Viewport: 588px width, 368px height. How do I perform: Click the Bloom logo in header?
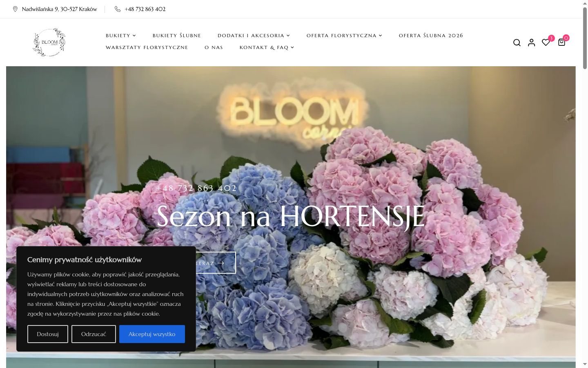point(49,43)
